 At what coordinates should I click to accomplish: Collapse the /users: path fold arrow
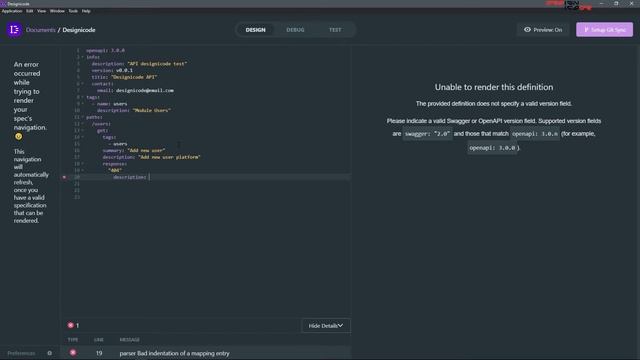pos(82,124)
